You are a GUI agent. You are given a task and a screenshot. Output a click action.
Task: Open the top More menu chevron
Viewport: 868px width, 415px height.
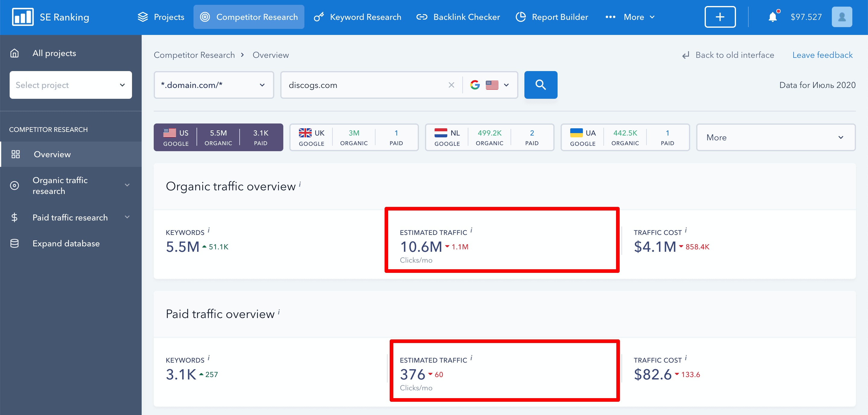(x=652, y=17)
